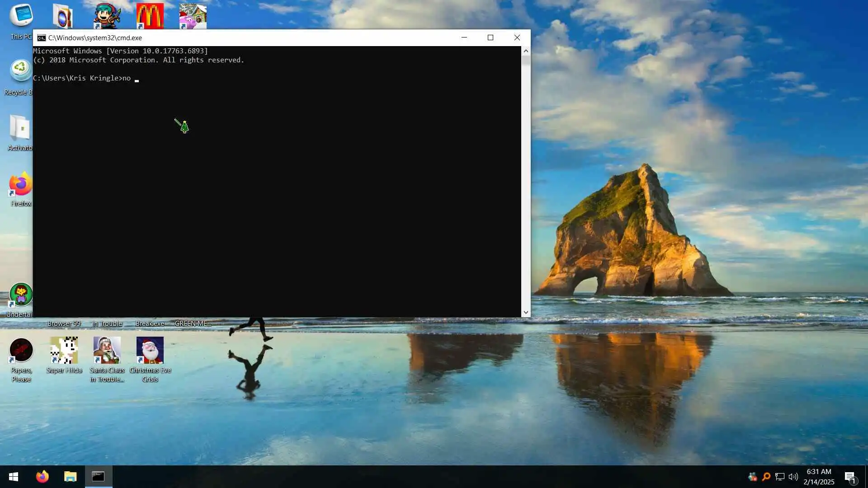Screen dimensions: 868x488
Task: Open the Firefox desktop shortcut
Action: click(20, 184)
